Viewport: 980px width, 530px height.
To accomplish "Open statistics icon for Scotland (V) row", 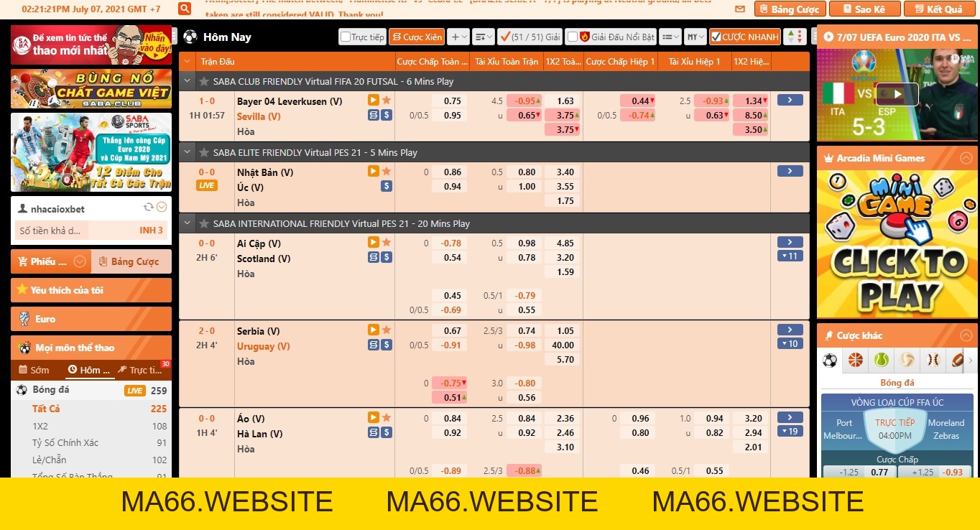I will click(373, 257).
